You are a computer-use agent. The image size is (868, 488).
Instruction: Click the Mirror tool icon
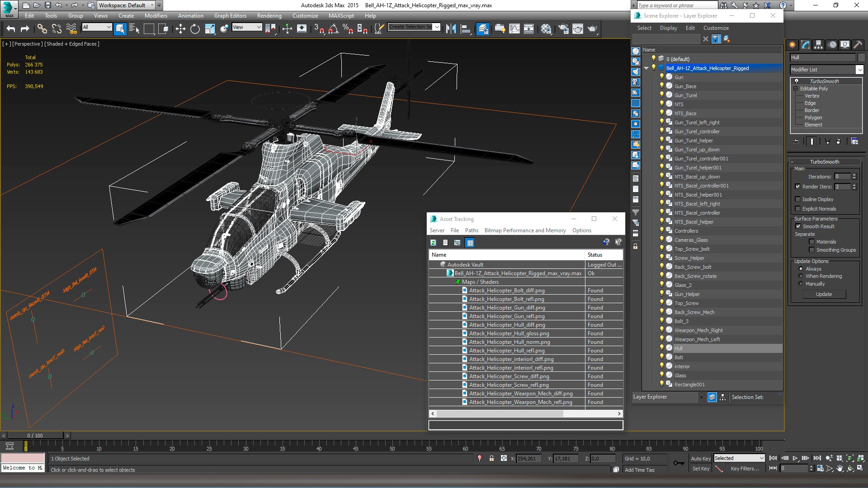click(x=451, y=29)
